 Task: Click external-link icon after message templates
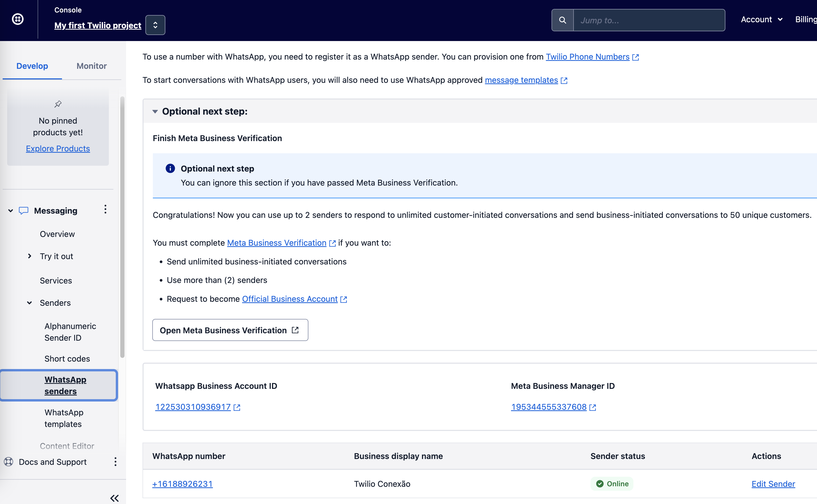coord(564,81)
